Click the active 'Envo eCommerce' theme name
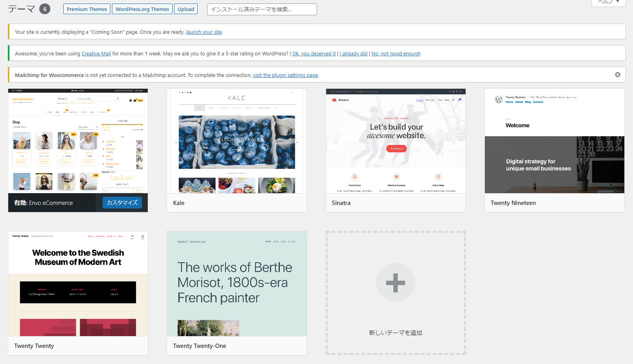The height and width of the screenshot is (364, 633). [x=51, y=203]
